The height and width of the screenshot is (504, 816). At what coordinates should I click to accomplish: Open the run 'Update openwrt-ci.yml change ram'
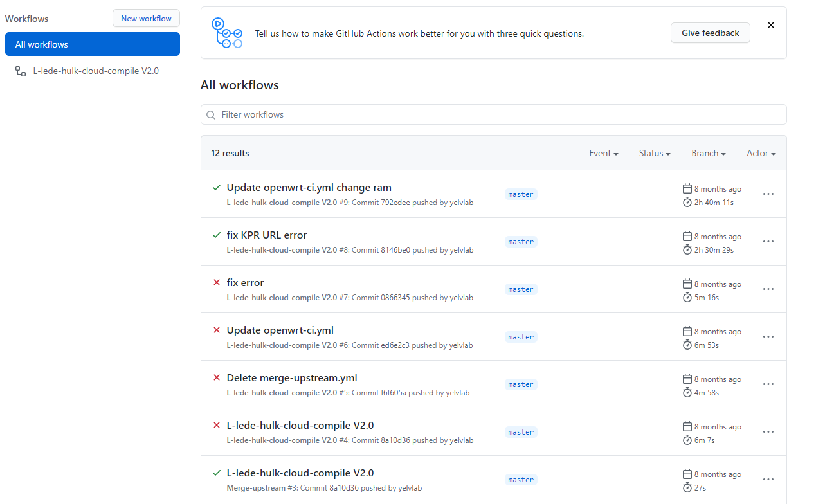309,188
